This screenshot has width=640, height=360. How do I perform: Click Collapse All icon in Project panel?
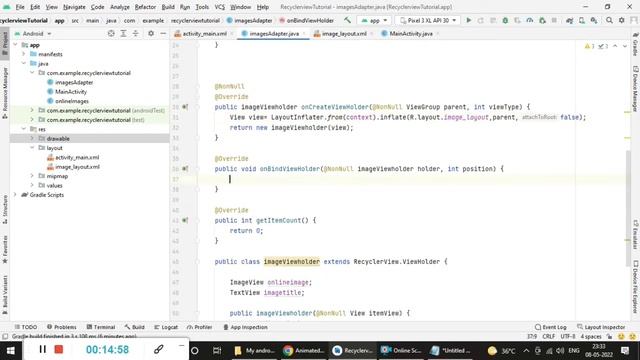136,33
